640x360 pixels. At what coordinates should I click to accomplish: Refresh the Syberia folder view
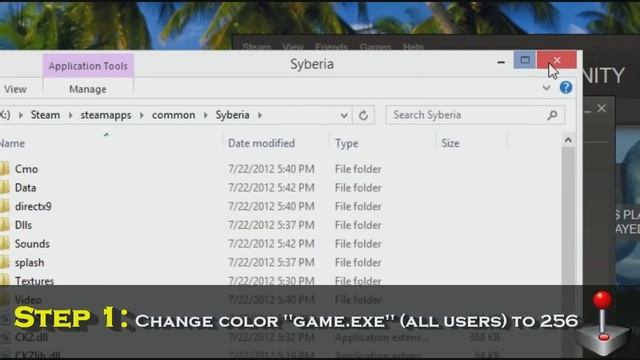363,116
